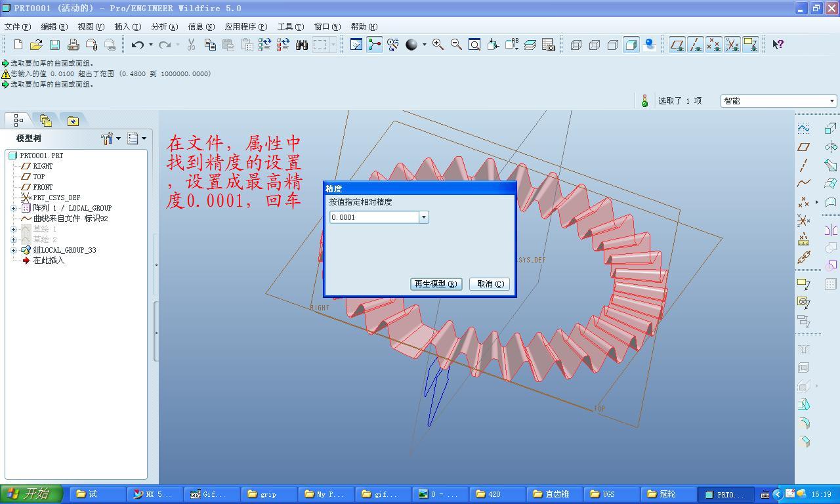The height and width of the screenshot is (504, 840).
Task: Toggle datum points visibility
Action: click(714, 45)
